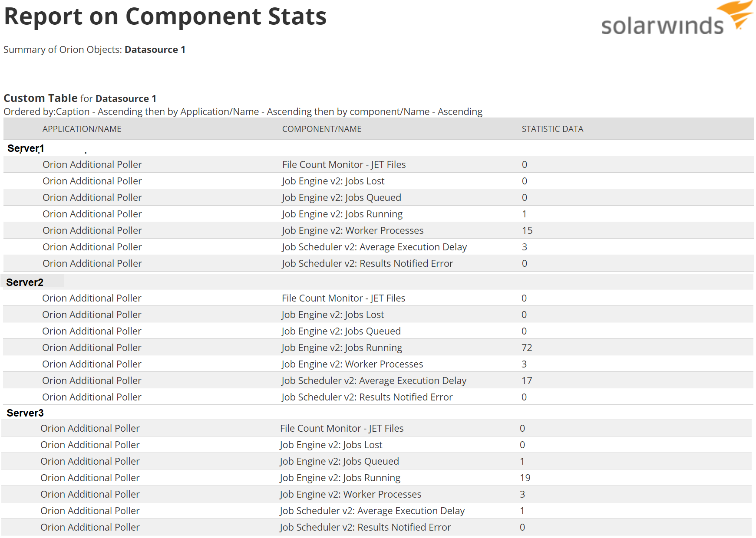Select the Server2 group row
This screenshot has width=756, height=538.
point(25,282)
